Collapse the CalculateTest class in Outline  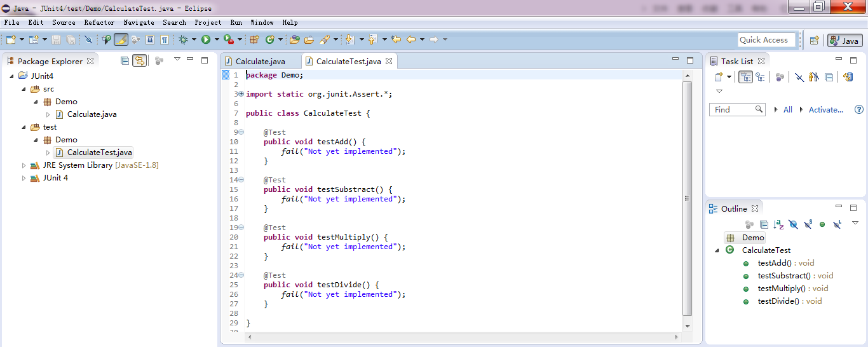point(717,250)
